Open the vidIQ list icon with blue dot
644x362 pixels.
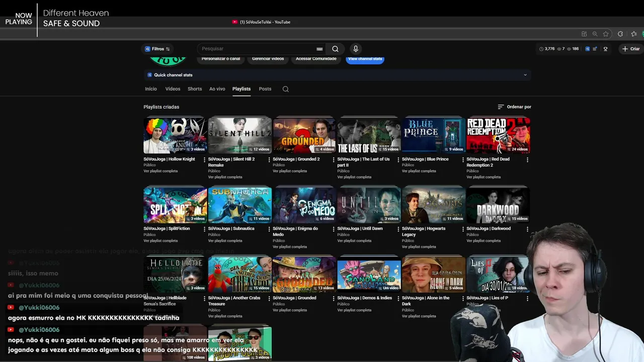click(595, 49)
